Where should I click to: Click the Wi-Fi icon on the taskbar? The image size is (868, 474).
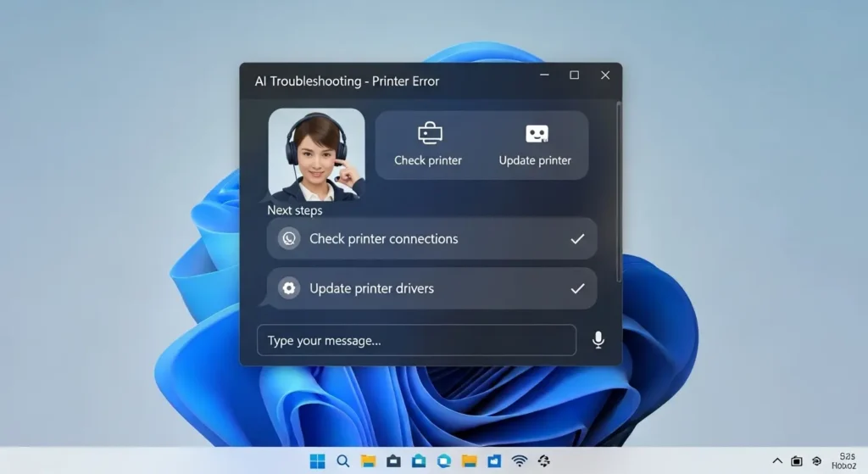pos(520,460)
